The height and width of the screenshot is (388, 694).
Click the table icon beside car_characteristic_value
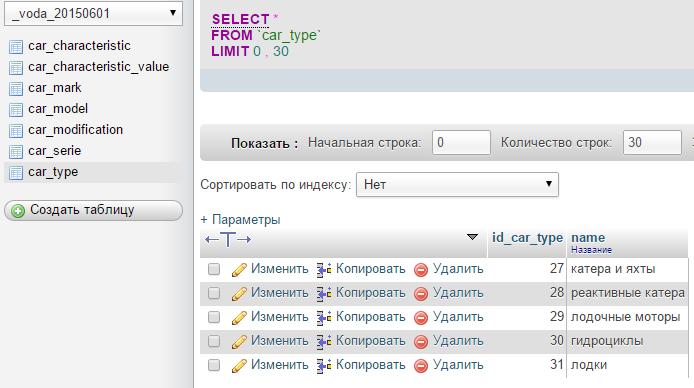(16, 68)
